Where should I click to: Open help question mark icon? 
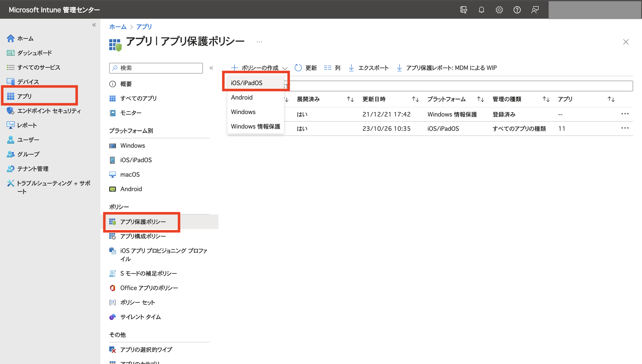[x=517, y=10]
